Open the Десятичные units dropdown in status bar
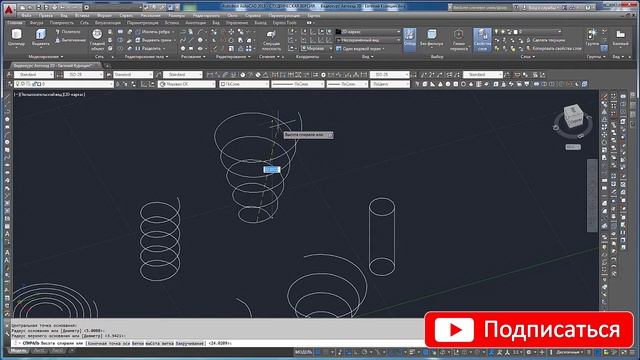640x360 pixels. click(569, 352)
